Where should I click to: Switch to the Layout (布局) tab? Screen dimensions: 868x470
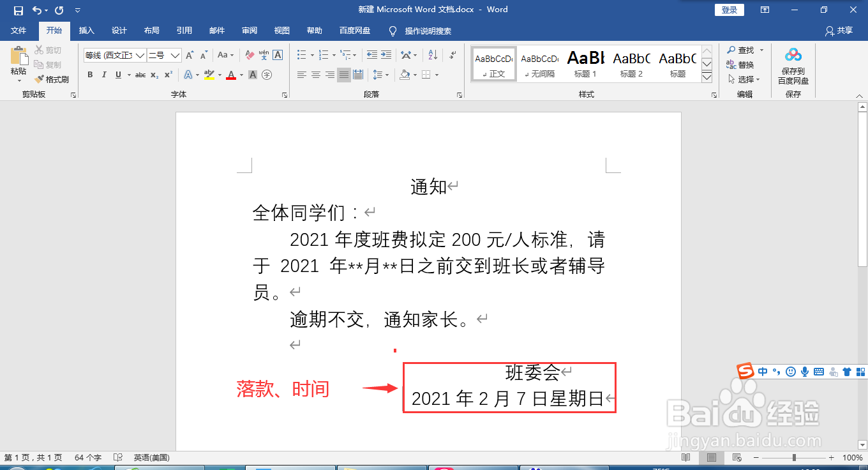click(152, 31)
